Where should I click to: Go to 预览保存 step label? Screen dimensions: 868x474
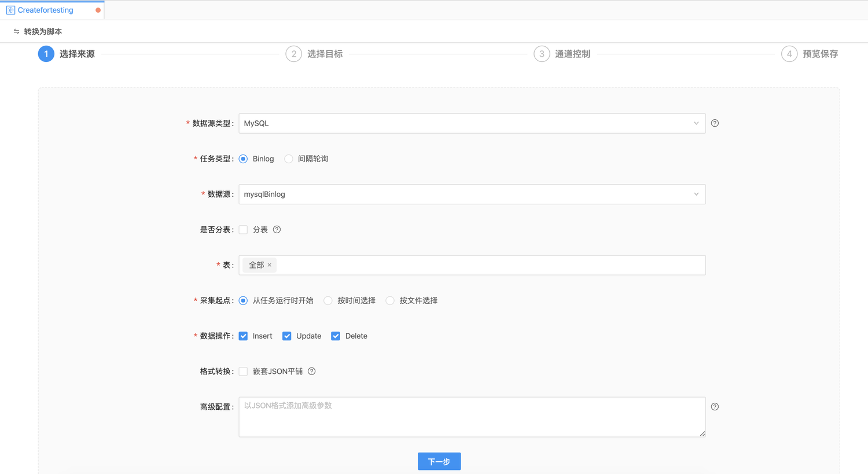point(820,54)
